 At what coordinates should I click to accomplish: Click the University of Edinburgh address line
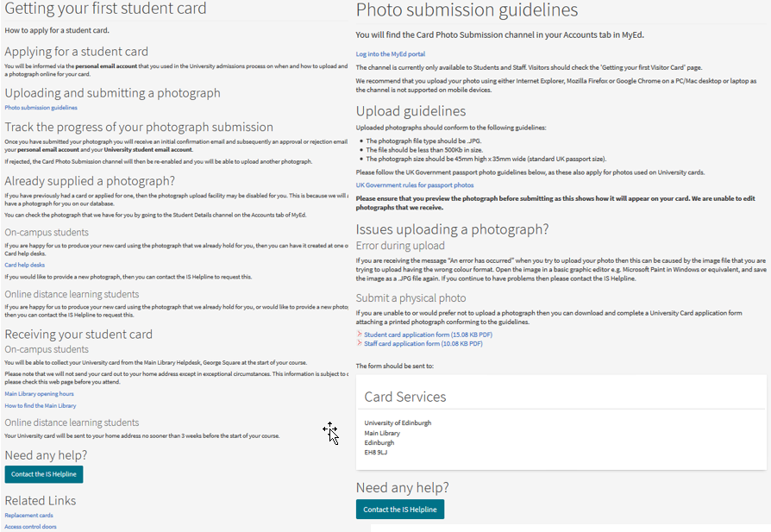pyautogui.click(x=398, y=422)
